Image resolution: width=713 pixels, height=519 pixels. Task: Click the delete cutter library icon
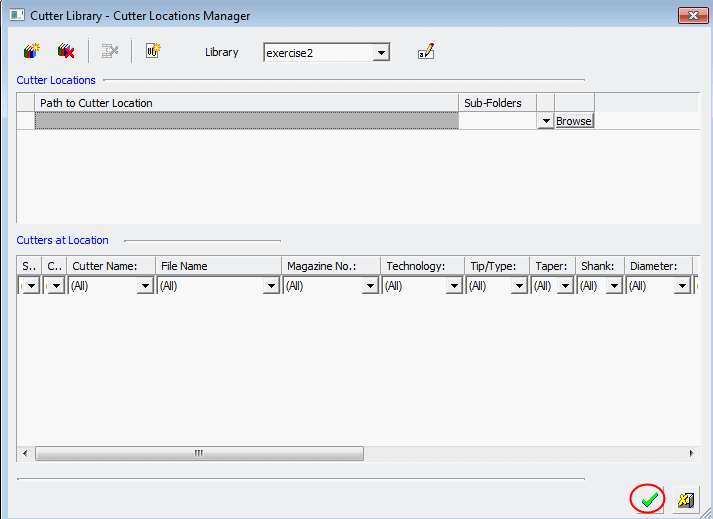pos(66,51)
